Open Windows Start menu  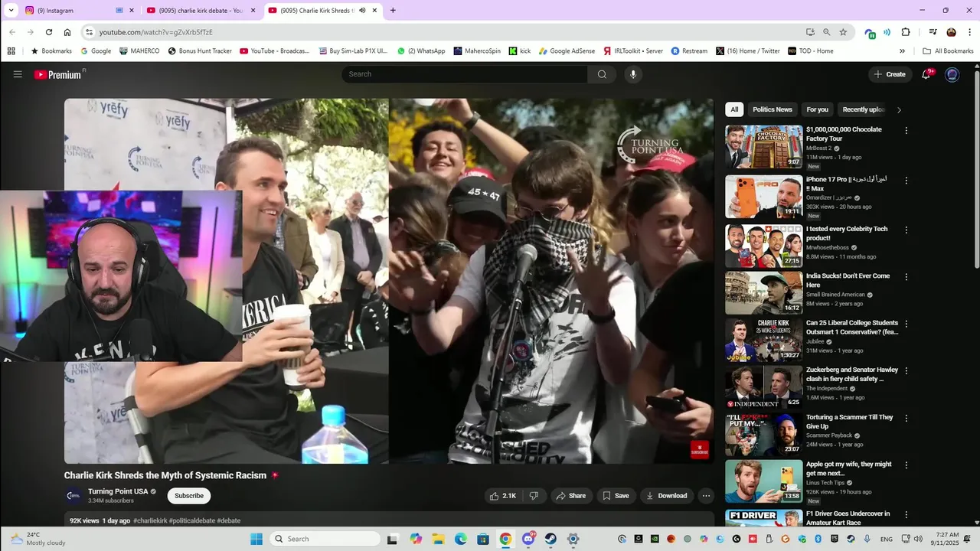click(256, 539)
